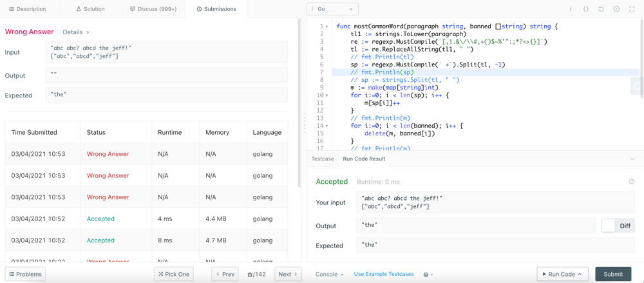
Task: Click line 15 delete(m, banned[i])
Action: pos(399,133)
